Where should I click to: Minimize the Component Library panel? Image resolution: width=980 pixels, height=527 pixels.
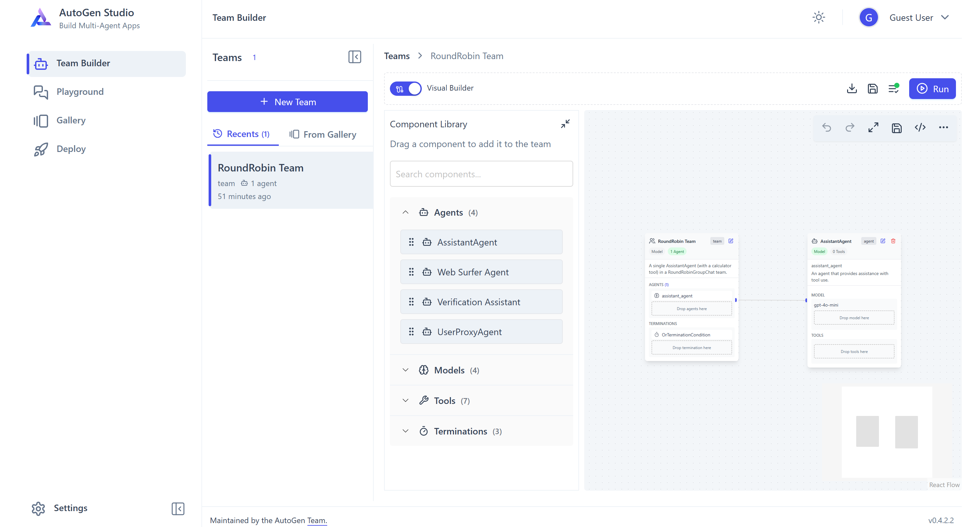[x=565, y=124]
